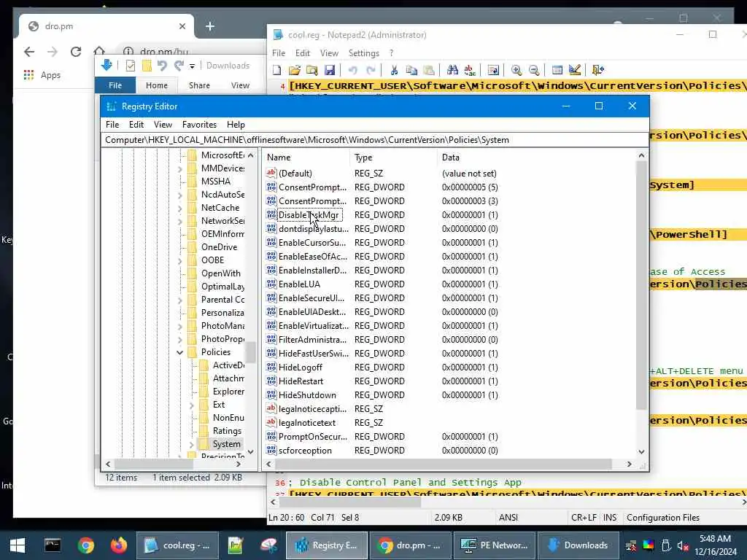Click Zoom in magnifier in Notepad2
This screenshot has width=747, height=560.
516,71
